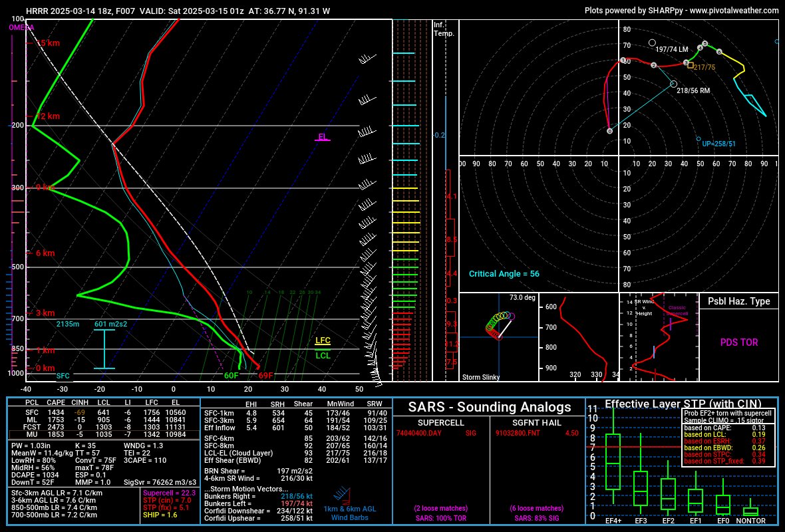Click the Psbl Haz. Type heading
The width and height of the screenshot is (785, 532).
(739, 301)
